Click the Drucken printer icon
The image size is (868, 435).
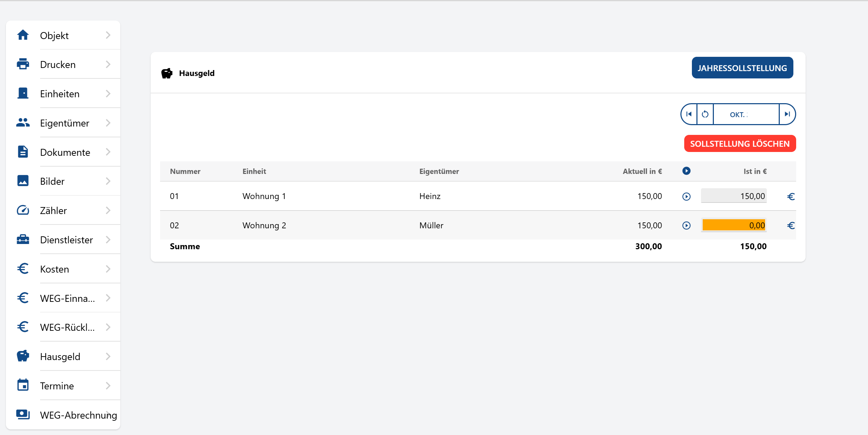coord(23,64)
